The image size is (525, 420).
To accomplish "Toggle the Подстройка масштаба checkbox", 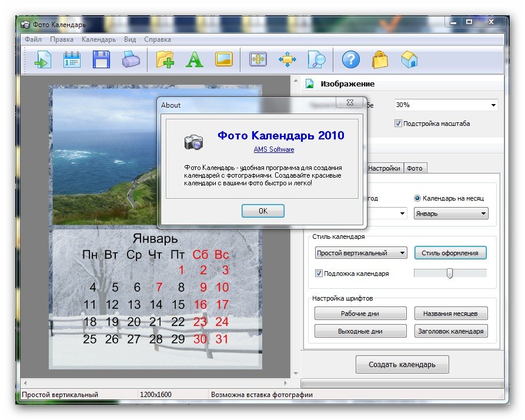I will point(398,124).
